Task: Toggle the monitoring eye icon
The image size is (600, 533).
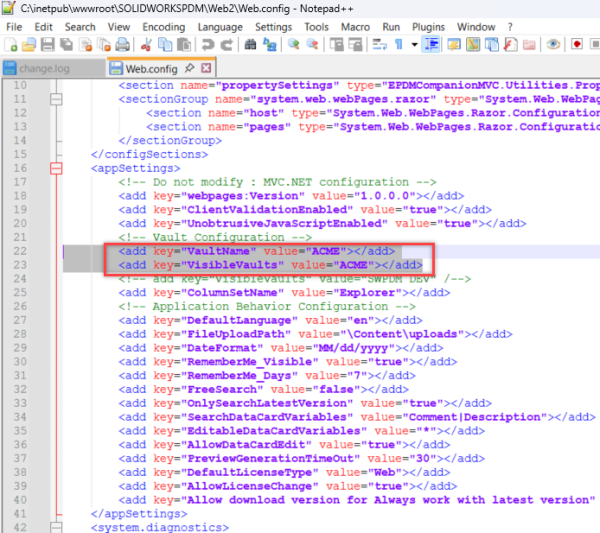Action: click(x=553, y=45)
